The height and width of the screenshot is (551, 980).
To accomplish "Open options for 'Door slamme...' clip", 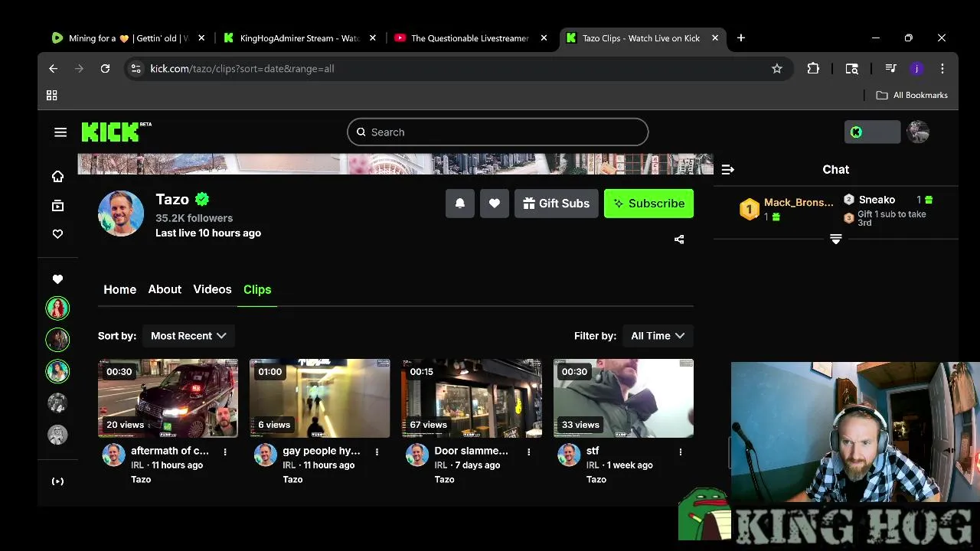I will [x=529, y=452].
